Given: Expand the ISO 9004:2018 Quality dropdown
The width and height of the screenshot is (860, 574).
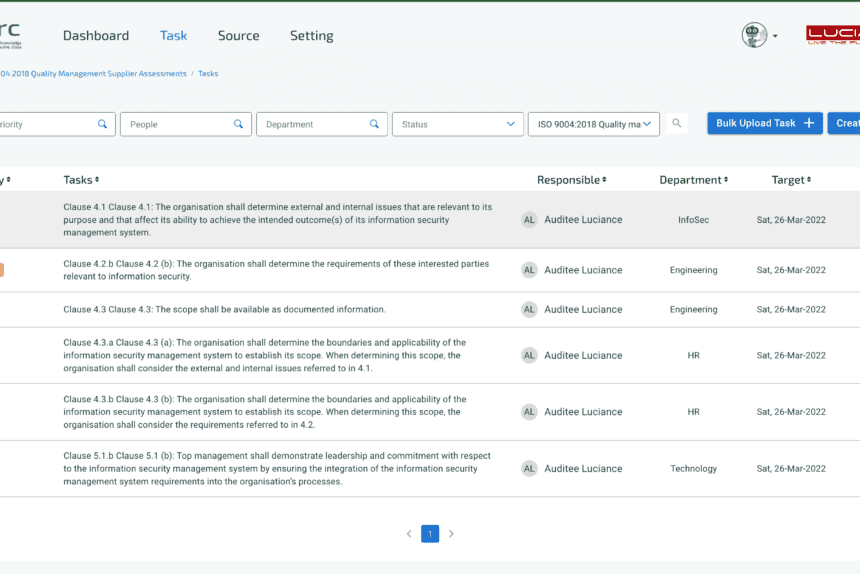Looking at the screenshot, I should pyautogui.click(x=593, y=124).
